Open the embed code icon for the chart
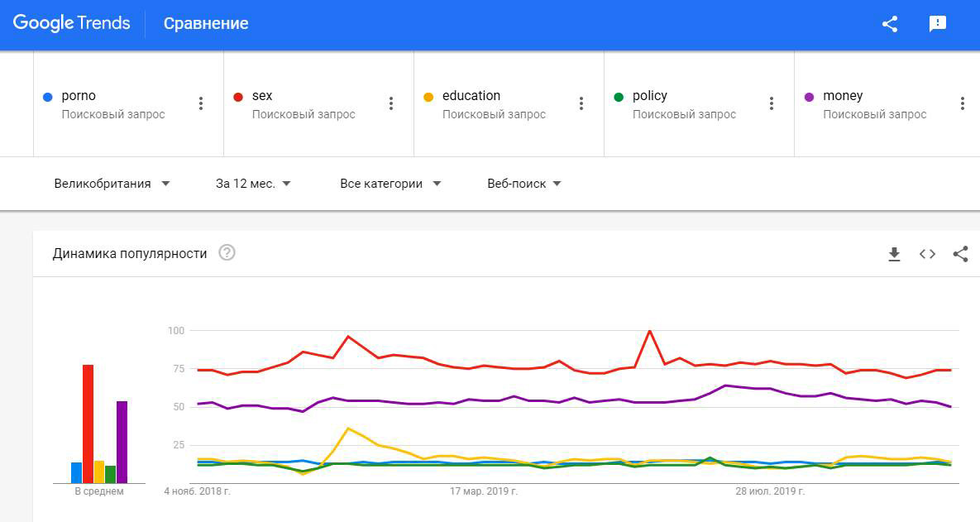The height and width of the screenshot is (522, 980). tap(927, 254)
